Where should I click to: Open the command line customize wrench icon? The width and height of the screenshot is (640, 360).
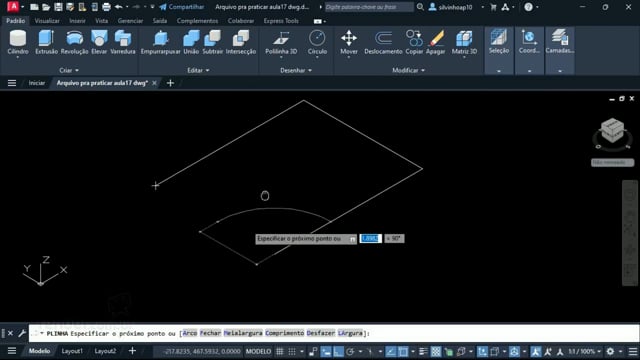[22, 333]
